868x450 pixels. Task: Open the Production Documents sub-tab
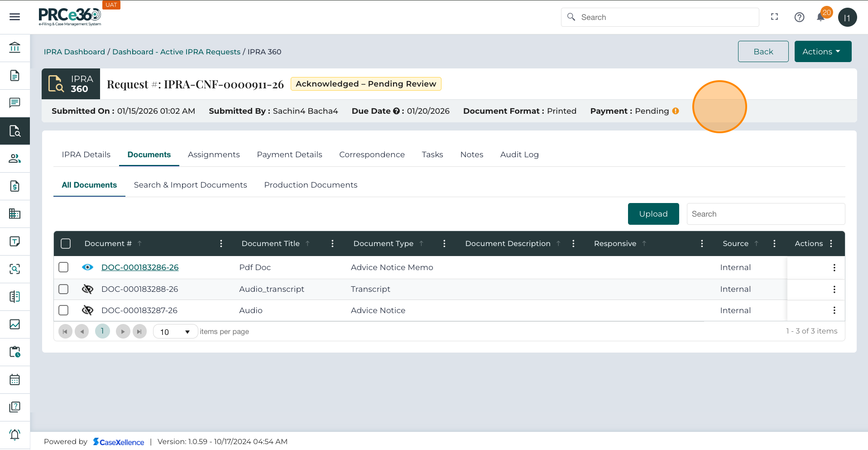coord(311,185)
